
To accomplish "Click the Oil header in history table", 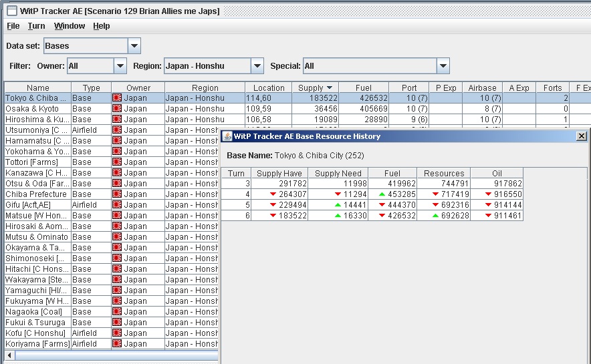I will pyautogui.click(x=497, y=173).
